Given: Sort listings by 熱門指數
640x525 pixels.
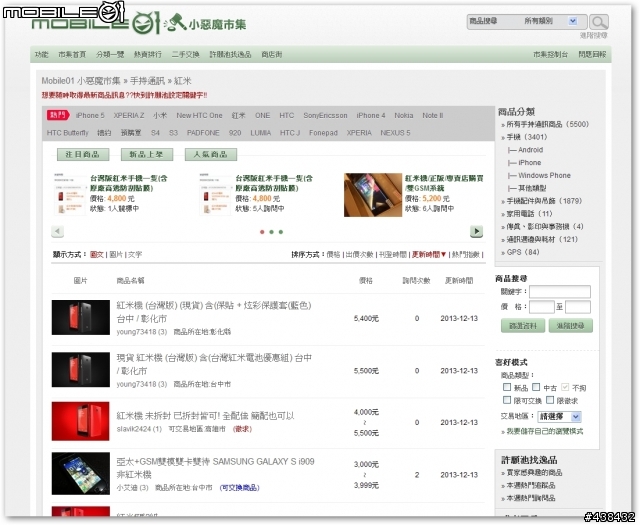Looking at the screenshot, I should pyautogui.click(x=466, y=254).
